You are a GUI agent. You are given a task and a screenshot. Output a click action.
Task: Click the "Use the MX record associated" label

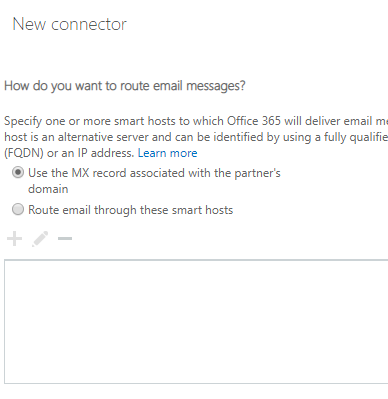[x=107, y=173]
